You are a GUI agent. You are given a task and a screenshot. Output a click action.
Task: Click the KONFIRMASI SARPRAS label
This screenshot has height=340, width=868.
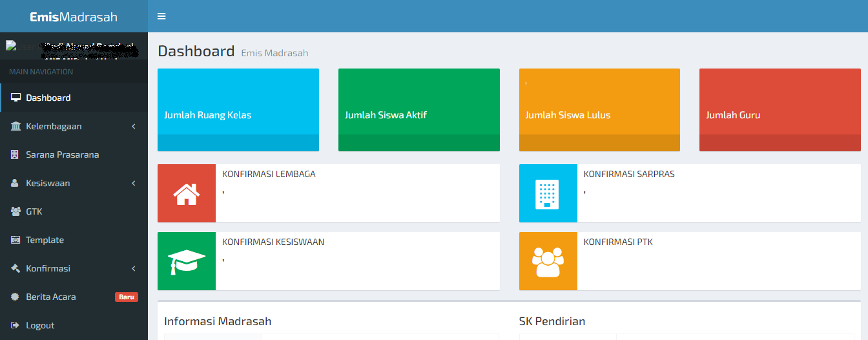point(629,174)
